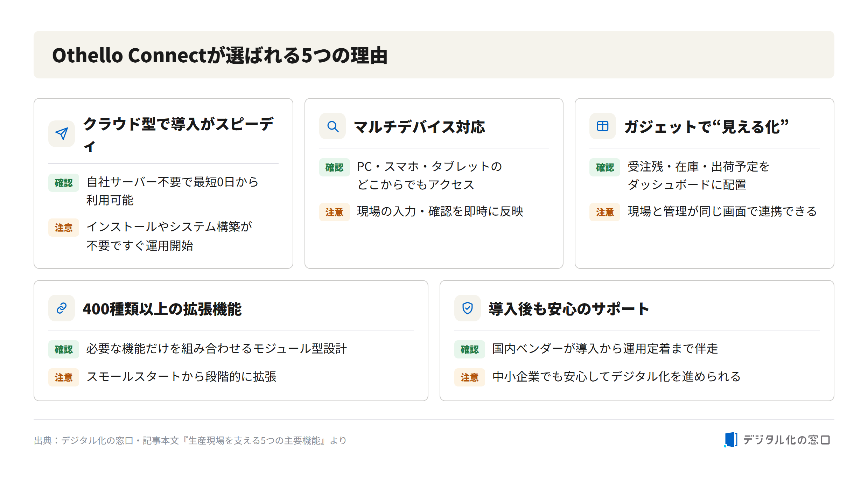Click the shield check icon beside 導入後も安心のサポート
The width and height of the screenshot is (868, 481).
468,308
